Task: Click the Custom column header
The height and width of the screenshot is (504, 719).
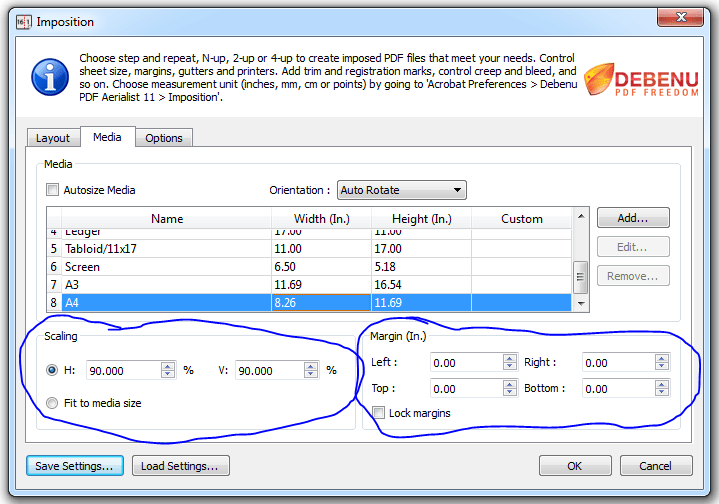Action: [x=522, y=219]
